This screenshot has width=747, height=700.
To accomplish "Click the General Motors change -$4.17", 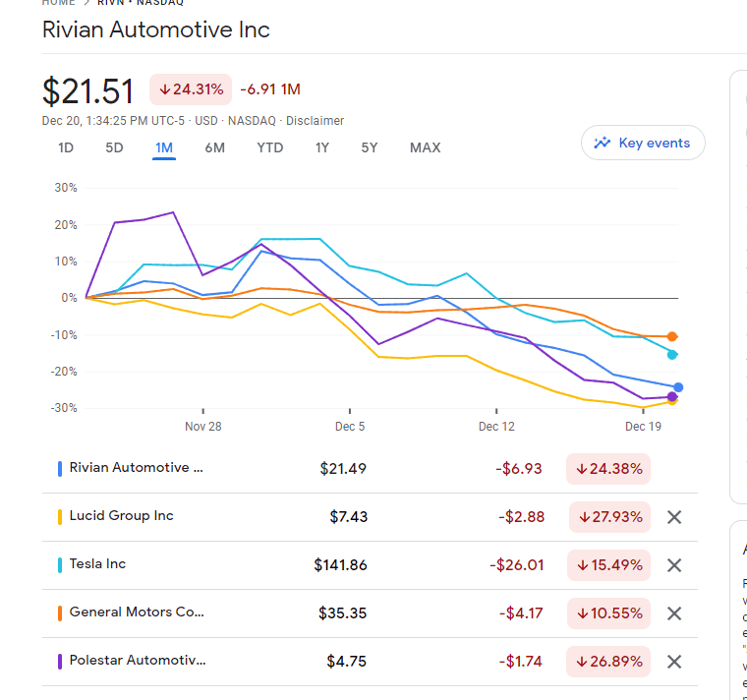I will click(x=521, y=613).
